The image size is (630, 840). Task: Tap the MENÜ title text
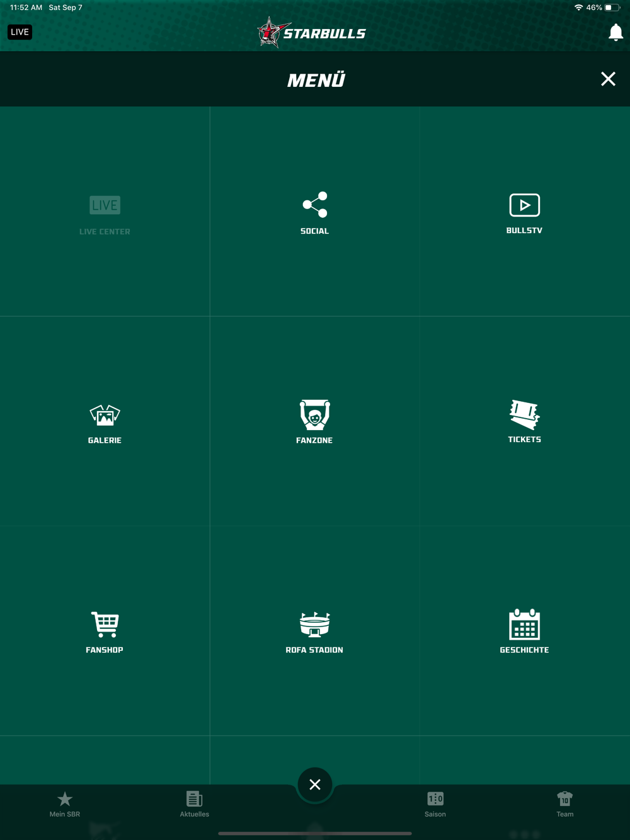316,80
